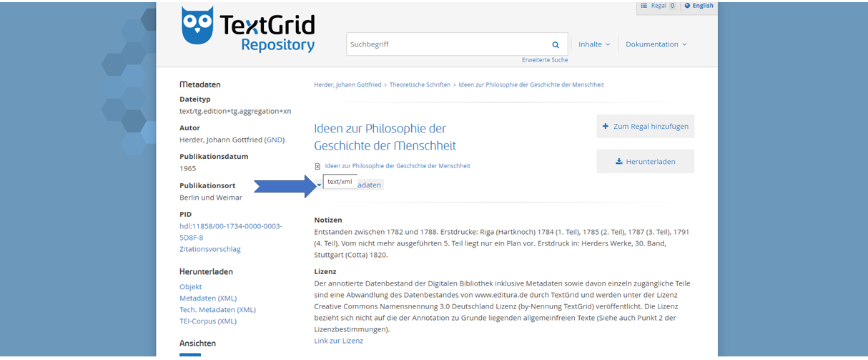Navigate to Theoretische Schriften breadcrumb
868x360 pixels.
click(420, 84)
